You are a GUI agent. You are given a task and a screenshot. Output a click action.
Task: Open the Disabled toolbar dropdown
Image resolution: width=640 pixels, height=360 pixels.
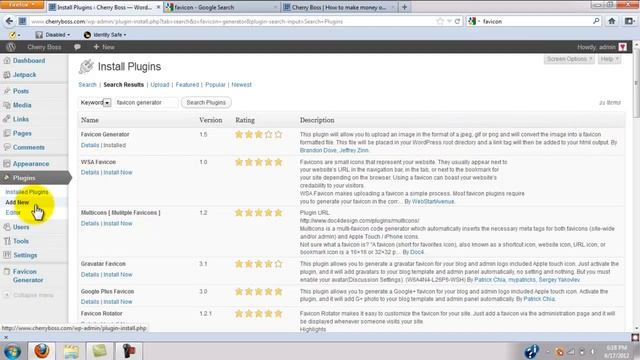coord(53,35)
